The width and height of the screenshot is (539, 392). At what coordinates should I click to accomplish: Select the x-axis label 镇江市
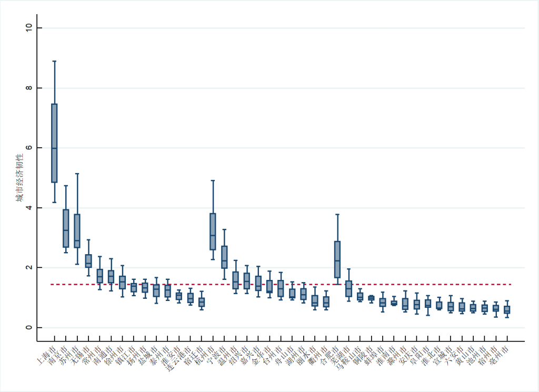tap(126, 356)
